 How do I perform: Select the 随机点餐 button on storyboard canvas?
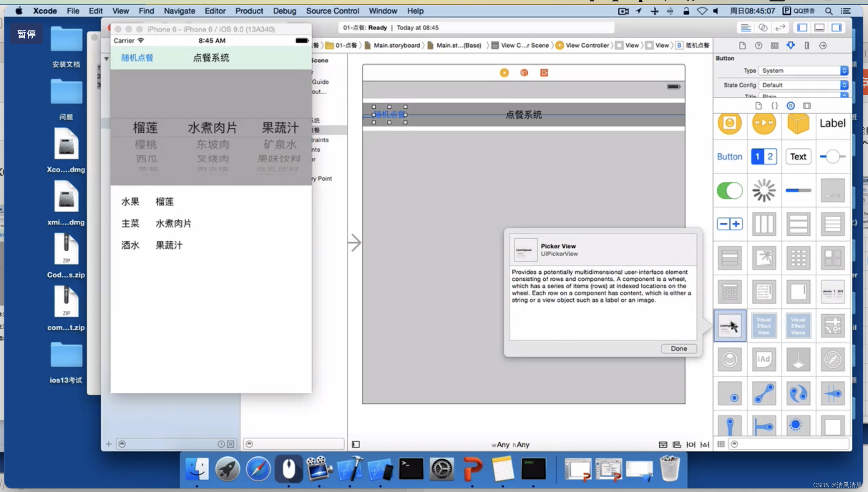389,114
